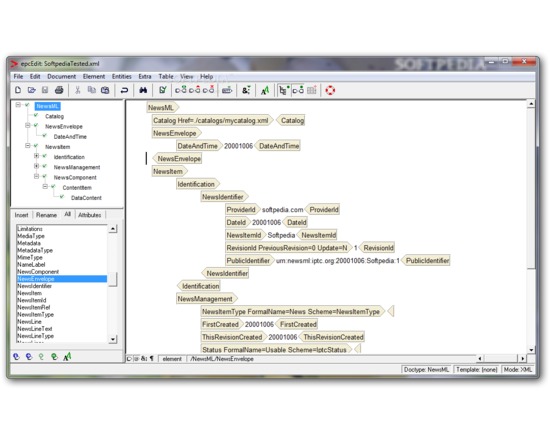Open the File menu
550x440 pixels.
pos(18,76)
